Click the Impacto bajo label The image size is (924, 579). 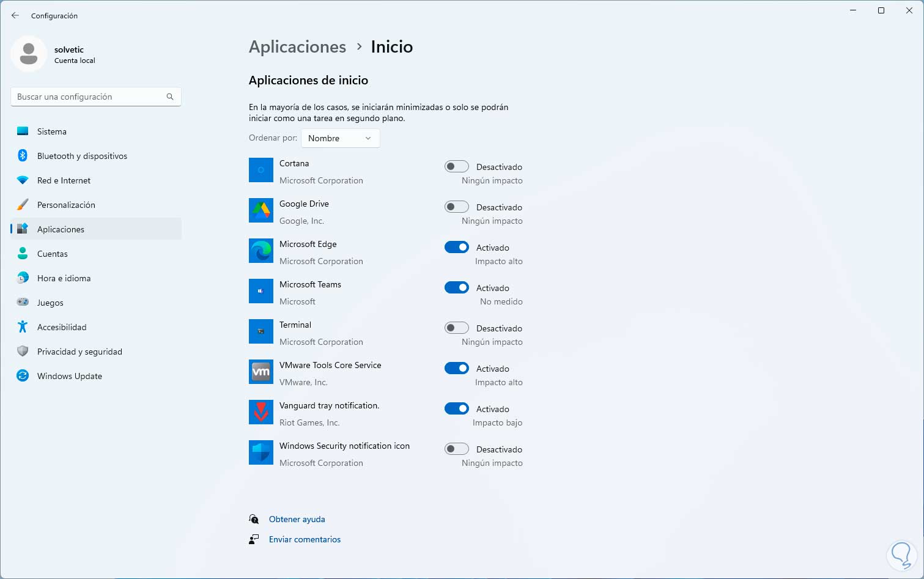[497, 422]
